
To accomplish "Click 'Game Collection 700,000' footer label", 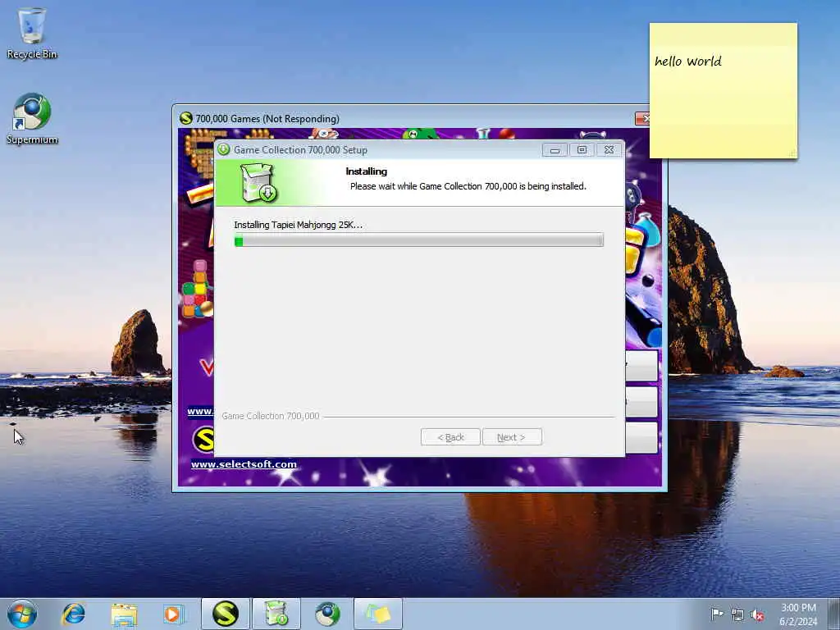I will pyautogui.click(x=271, y=416).
